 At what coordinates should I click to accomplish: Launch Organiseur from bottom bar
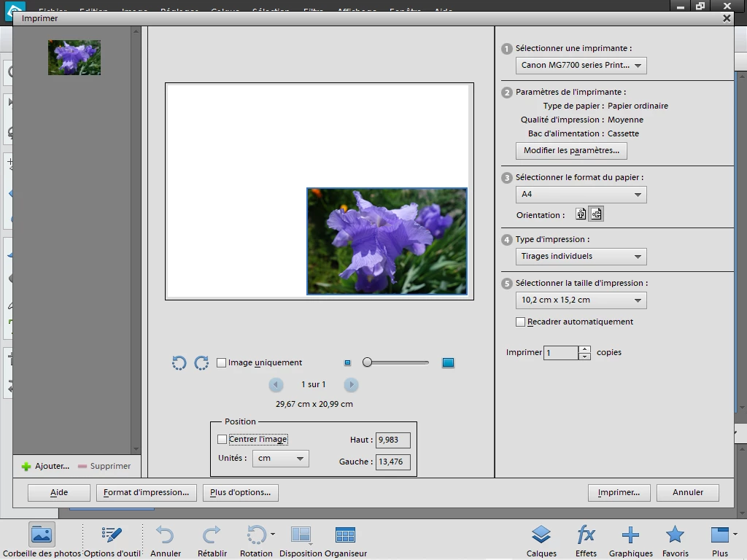click(x=345, y=540)
